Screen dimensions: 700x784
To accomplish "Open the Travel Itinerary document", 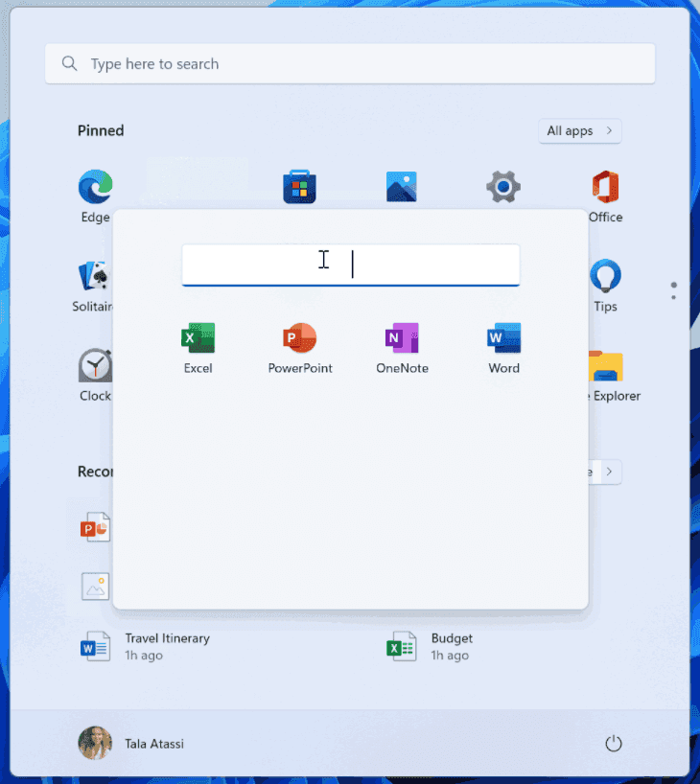I will point(145,646).
